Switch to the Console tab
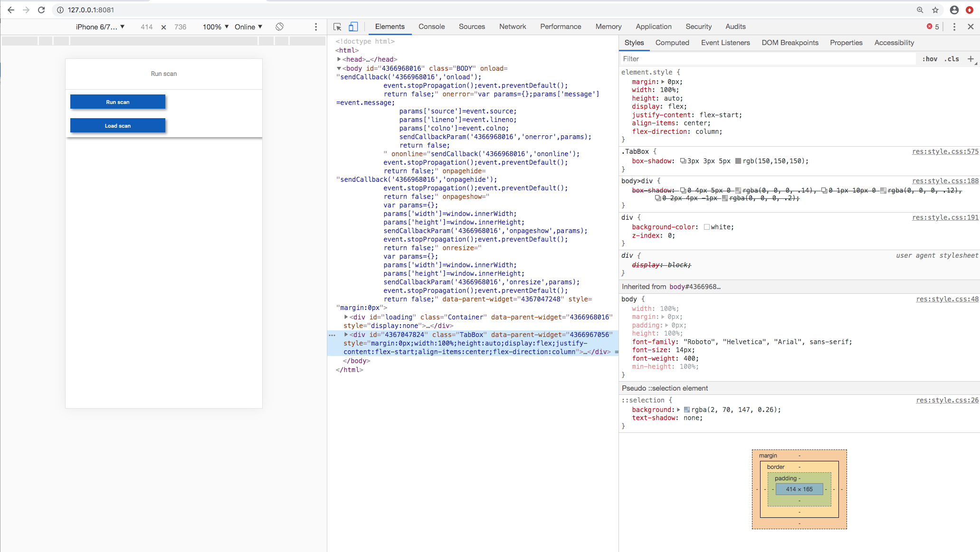This screenshot has height=552, width=980. pos(431,27)
